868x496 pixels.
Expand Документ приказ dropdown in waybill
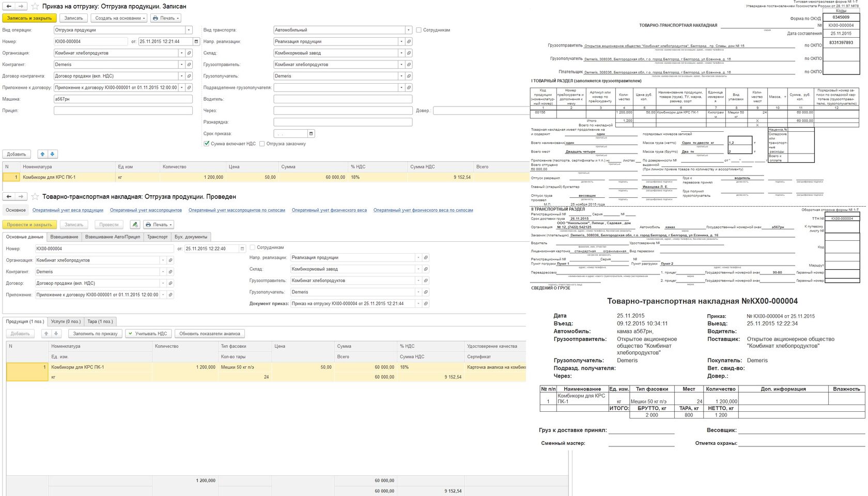coord(418,303)
